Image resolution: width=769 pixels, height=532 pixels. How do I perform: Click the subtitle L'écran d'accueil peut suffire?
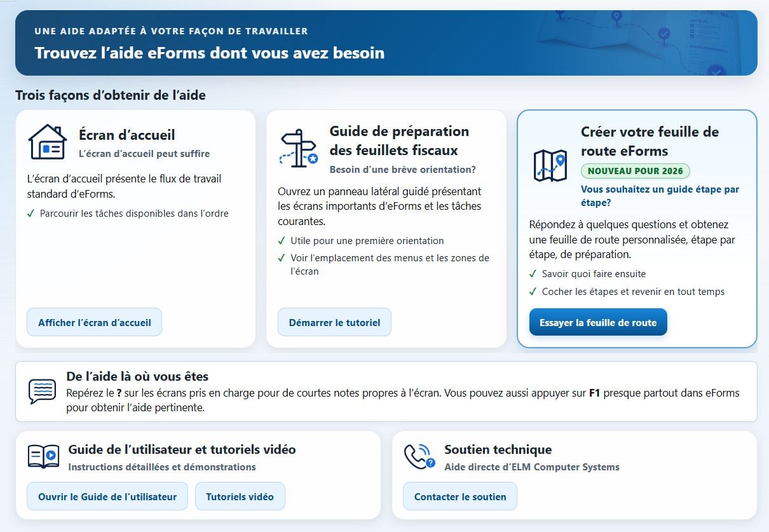coord(144,154)
